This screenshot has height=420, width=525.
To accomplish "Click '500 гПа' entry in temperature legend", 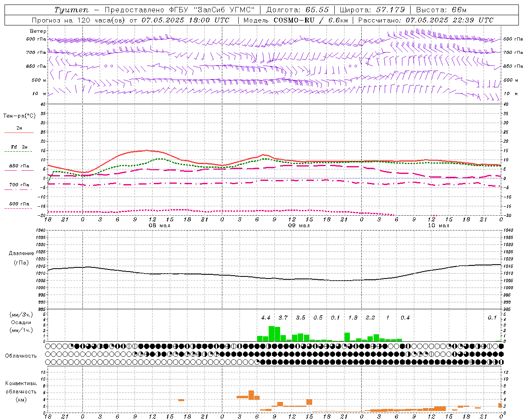I will [x=19, y=204].
